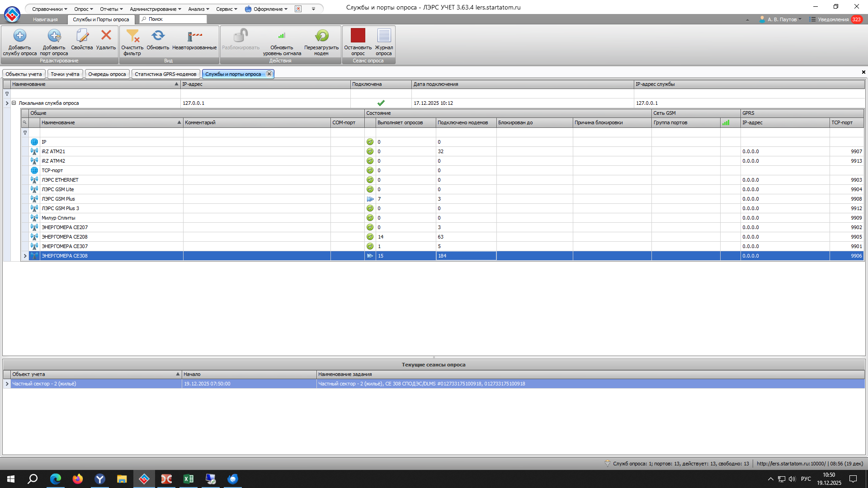Click Refresh arrows icon in ribbon

coord(158,35)
